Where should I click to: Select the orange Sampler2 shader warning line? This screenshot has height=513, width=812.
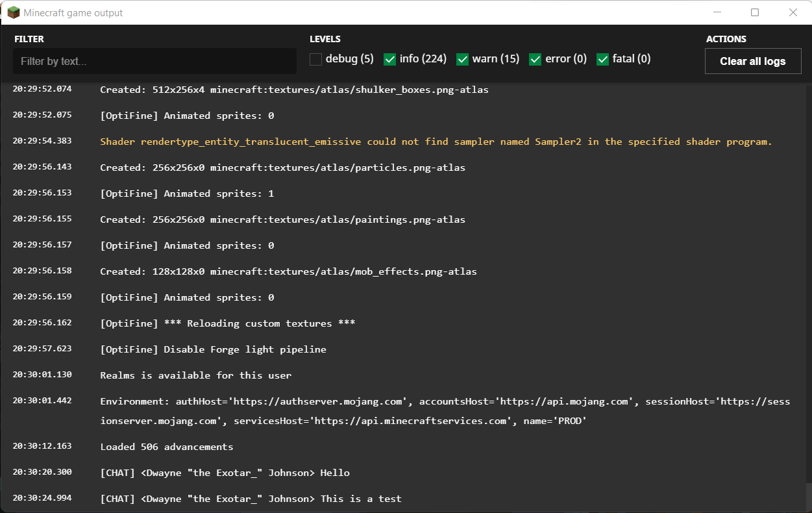pyautogui.click(x=436, y=142)
